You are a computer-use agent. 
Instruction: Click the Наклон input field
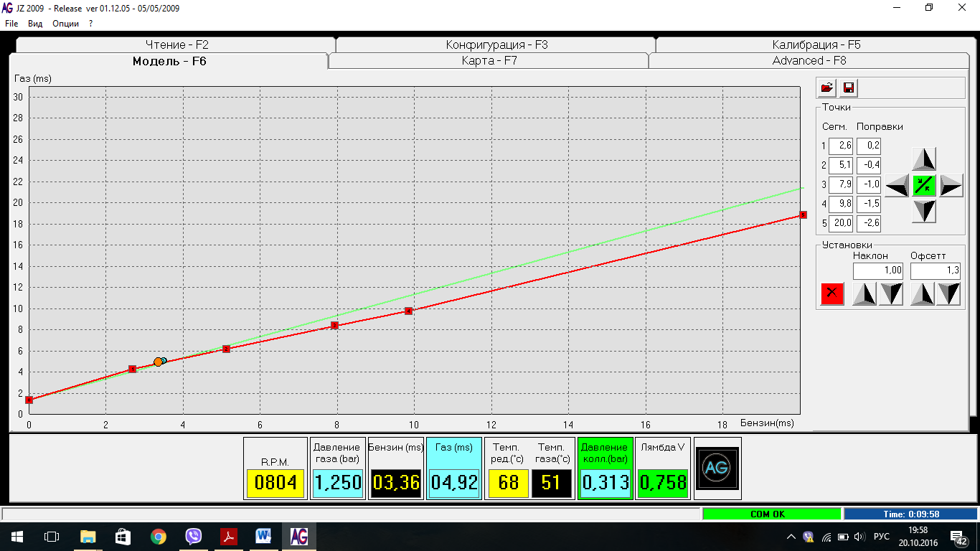(878, 270)
